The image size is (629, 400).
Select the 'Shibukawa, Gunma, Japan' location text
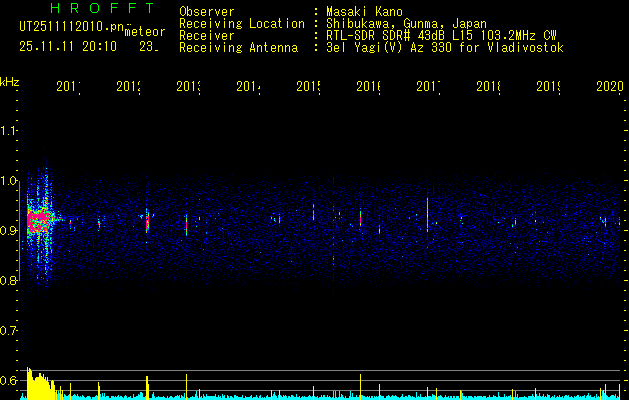pyautogui.click(x=406, y=24)
